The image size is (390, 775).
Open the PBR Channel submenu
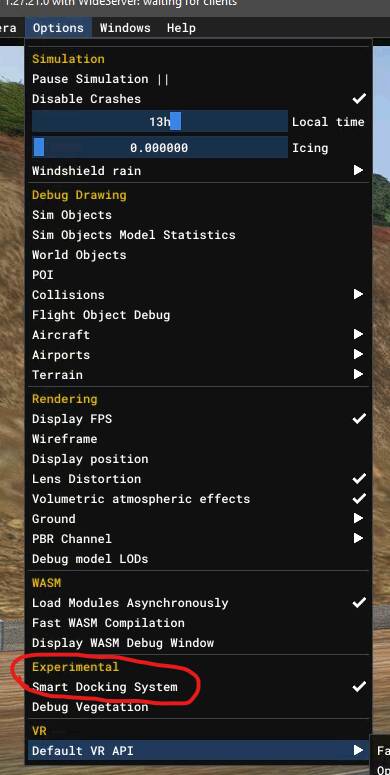pyautogui.click(x=199, y=538)
